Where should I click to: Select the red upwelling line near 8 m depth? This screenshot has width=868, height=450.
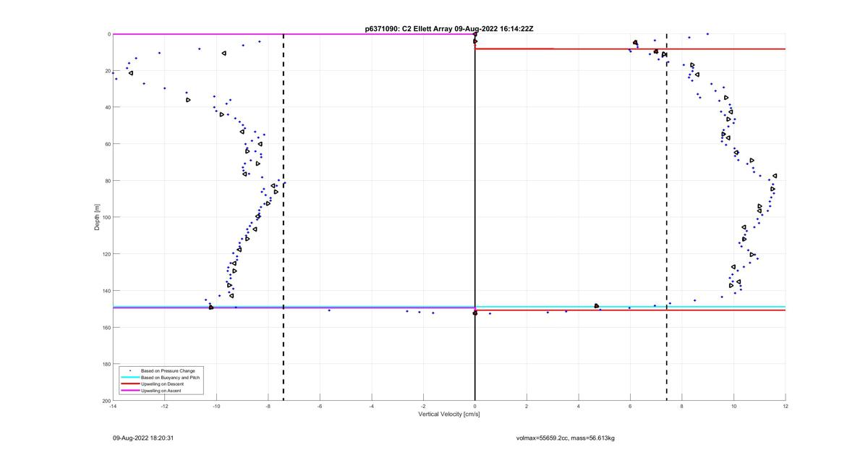click(630, 48)
